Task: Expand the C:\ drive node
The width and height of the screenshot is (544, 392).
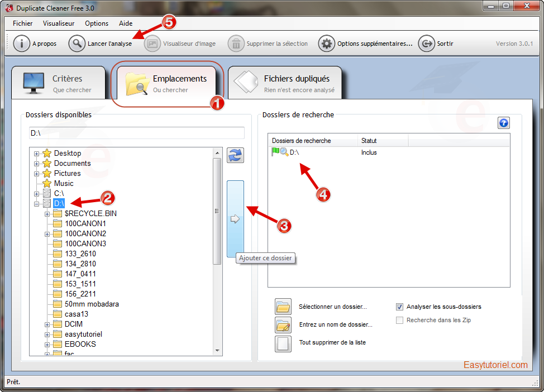Action: (36, 194)
